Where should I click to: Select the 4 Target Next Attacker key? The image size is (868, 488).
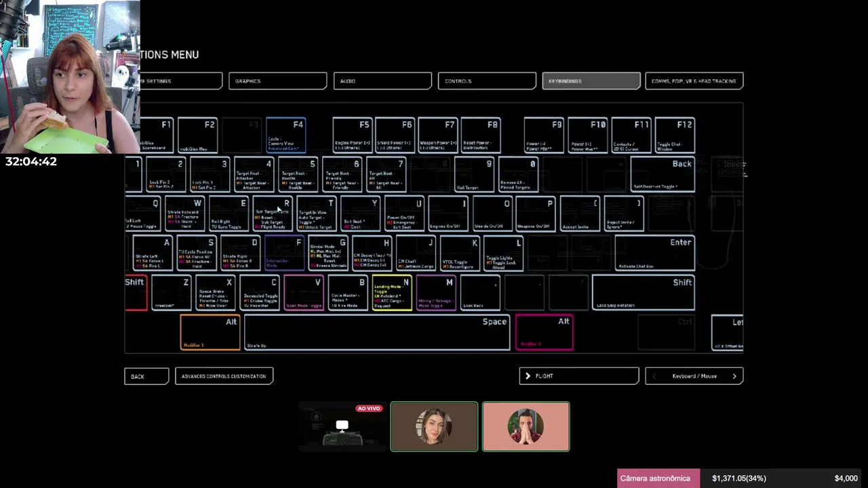254,175
